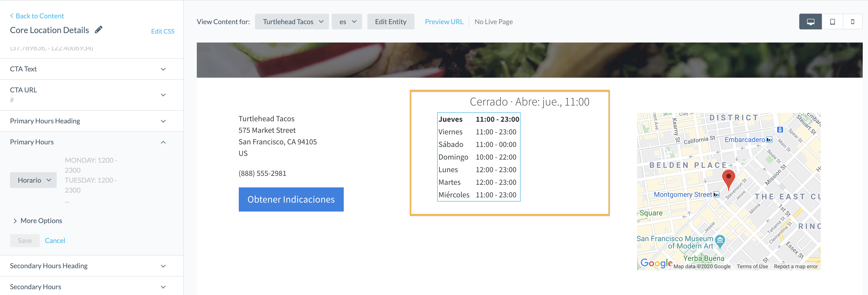Click the Embarcadero transit station icon on map
This screenshot has width=868, height=295.
click(769, 140)
